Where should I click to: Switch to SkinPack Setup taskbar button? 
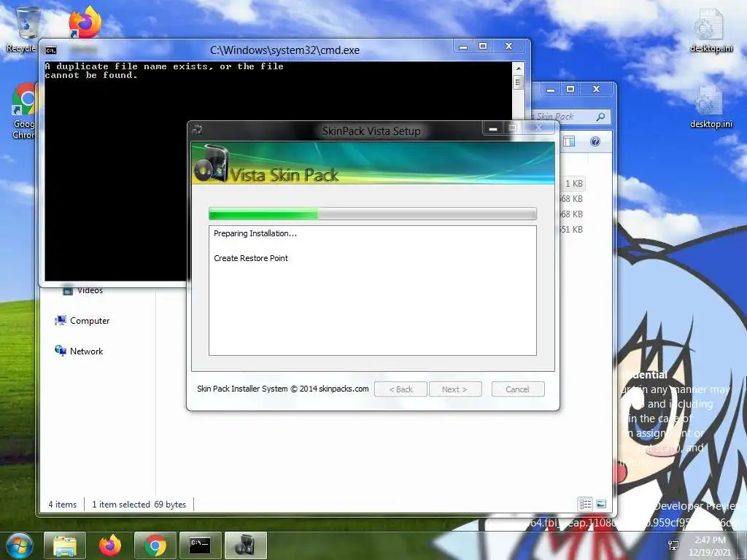[x=245, y=545]
